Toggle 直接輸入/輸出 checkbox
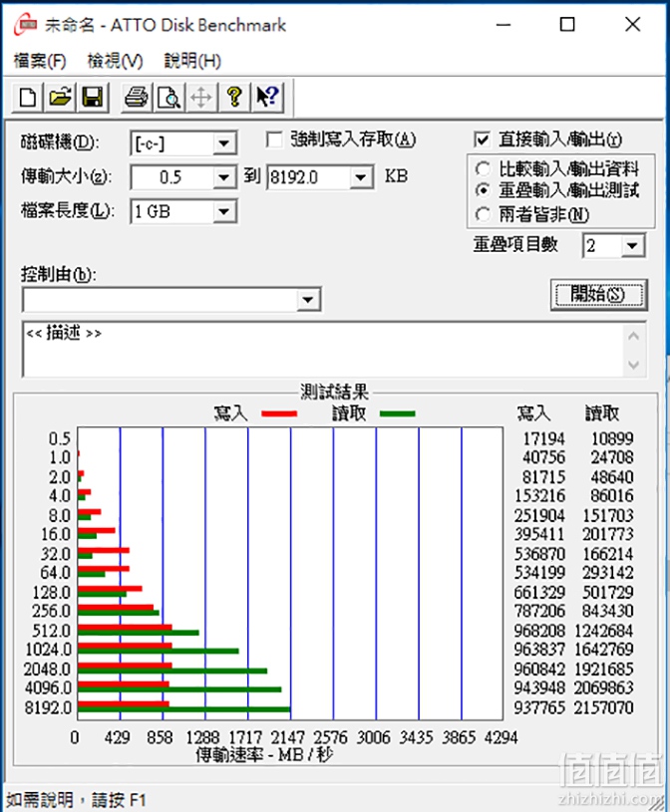670x812 pixels. point(483,139)
